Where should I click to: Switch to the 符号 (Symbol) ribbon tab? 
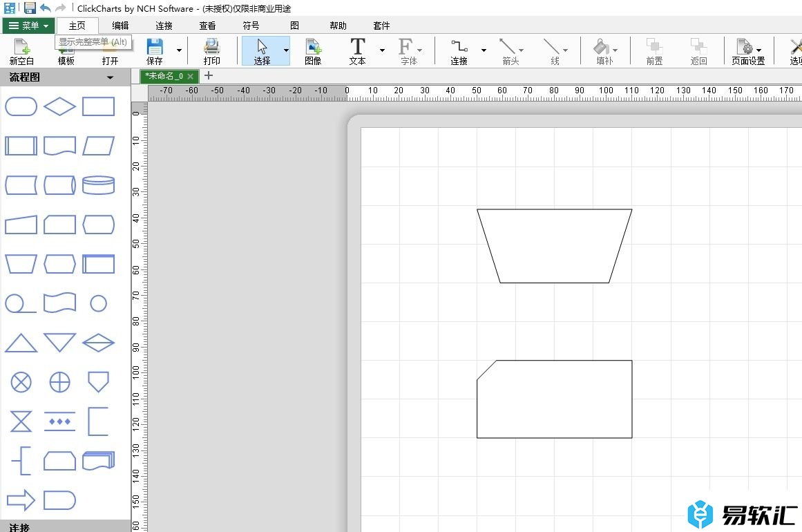click(251, 26)
